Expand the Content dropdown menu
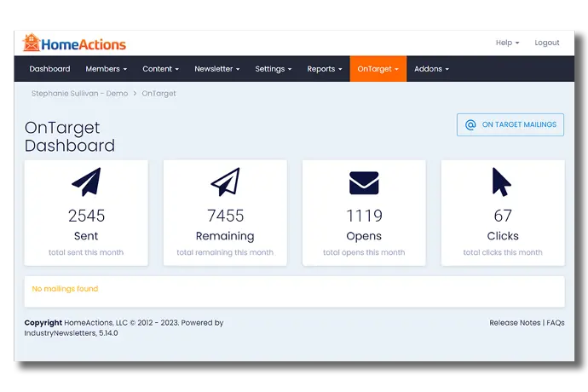This screenshot has width=588, height=392. pos(160,69)
